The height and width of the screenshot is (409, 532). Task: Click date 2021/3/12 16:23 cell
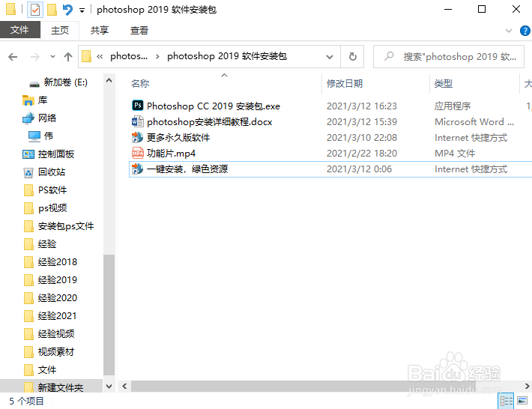[x=362, y=106]
